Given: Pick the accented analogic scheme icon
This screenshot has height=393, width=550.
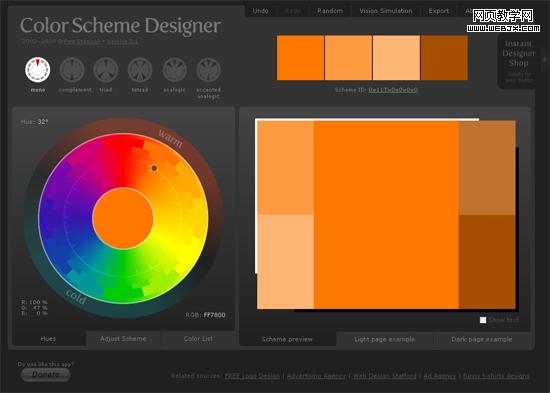Looking at the screenshot, I should coord(208,69).
